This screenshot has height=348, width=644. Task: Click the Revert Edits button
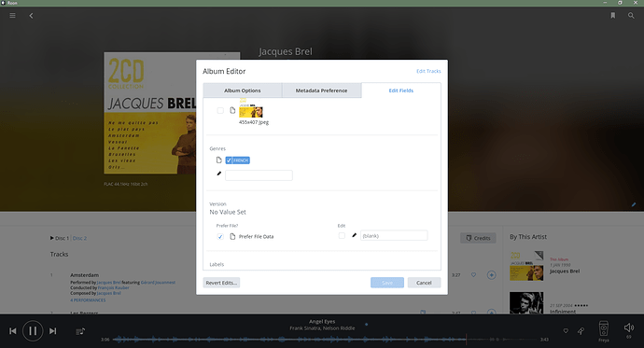click(x=221, y=283)
